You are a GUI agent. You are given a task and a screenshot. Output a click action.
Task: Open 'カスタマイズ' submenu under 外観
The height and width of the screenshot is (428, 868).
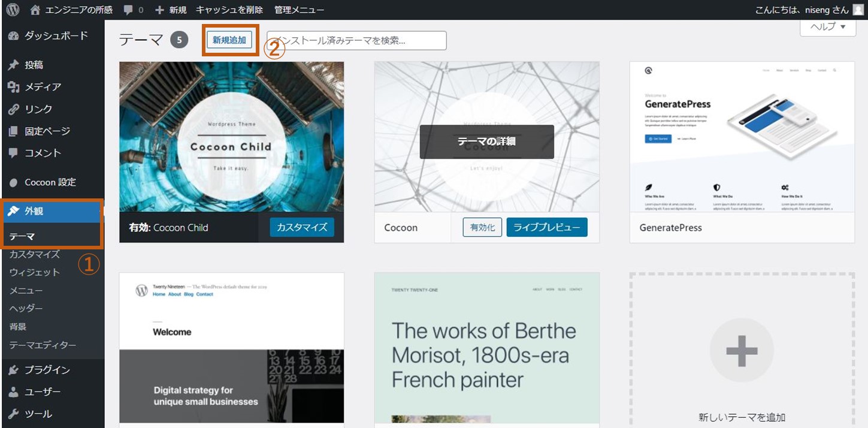[x=35, y=254]
